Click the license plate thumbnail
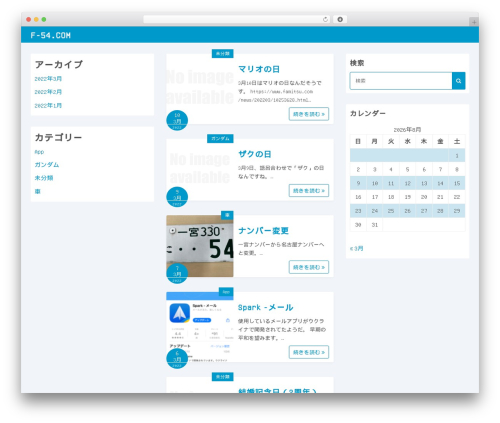The height and width of the screenshot is (423, 500). [x=200, y=246]
